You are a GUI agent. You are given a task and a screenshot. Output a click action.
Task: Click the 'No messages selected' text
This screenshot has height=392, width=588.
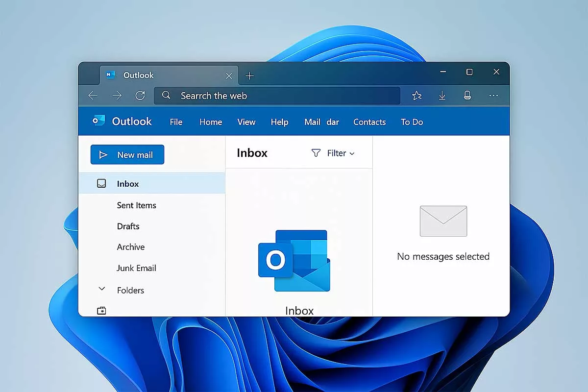(443, 256)
